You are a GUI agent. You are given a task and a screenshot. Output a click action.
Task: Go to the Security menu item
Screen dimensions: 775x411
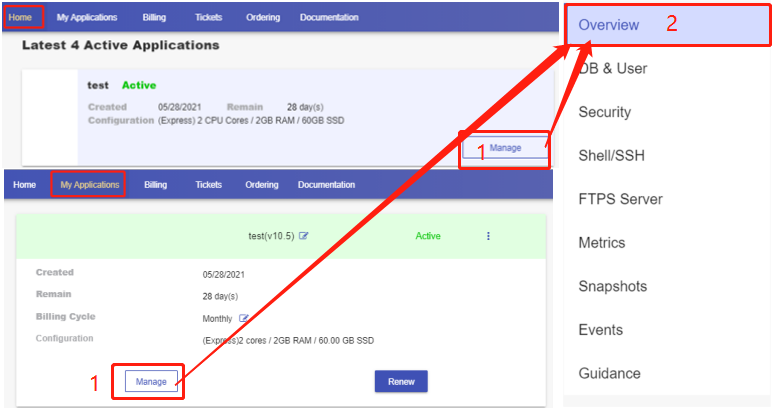[x=604, y=112]
